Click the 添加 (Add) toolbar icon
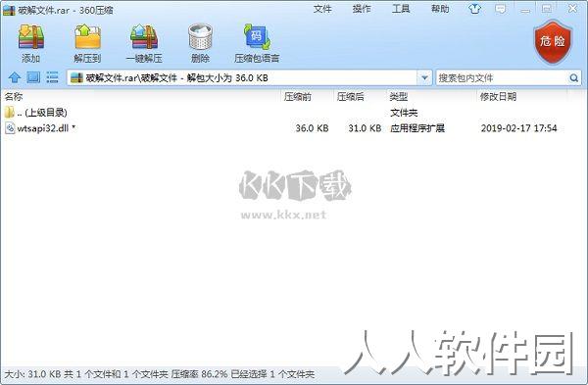The height and width of the screenshot is (385, 588). coord(31,37)
